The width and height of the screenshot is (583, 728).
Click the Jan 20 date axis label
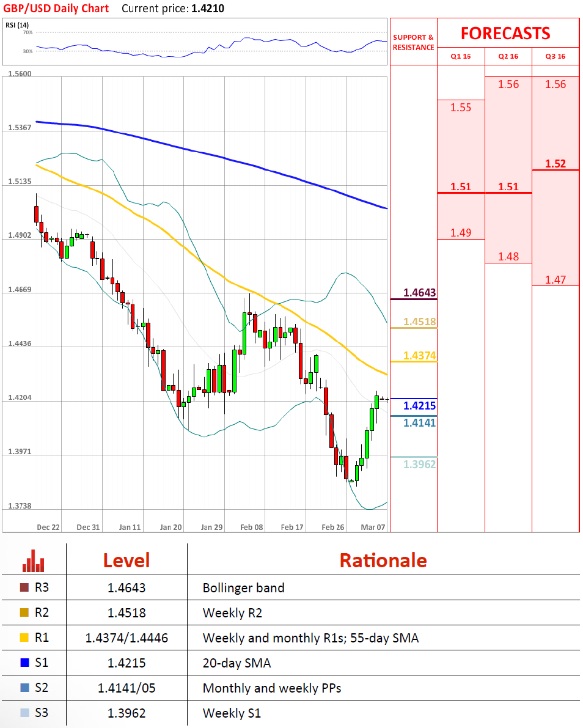click(171, 527)
